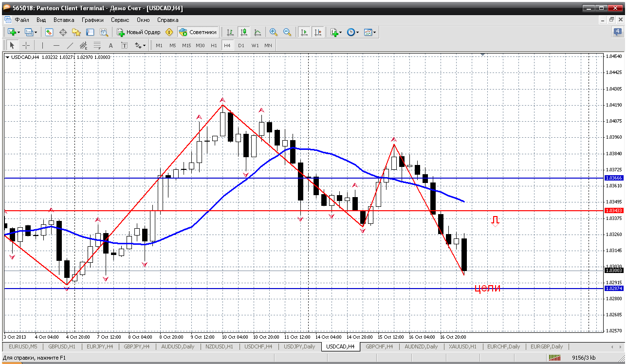The height and width of the screenshot is (364, 627).
Task: Select the Fibonacci Retracement tool
Action: coord(97,45)
